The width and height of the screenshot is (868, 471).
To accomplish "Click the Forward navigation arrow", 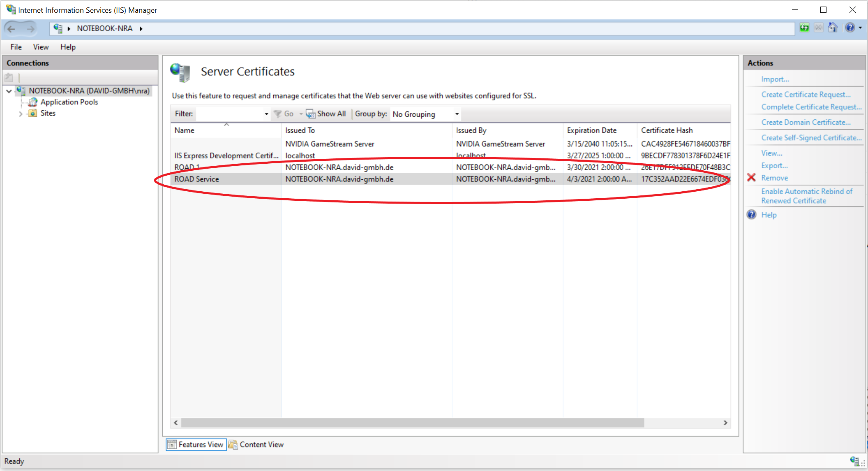I will click(30, 28).
